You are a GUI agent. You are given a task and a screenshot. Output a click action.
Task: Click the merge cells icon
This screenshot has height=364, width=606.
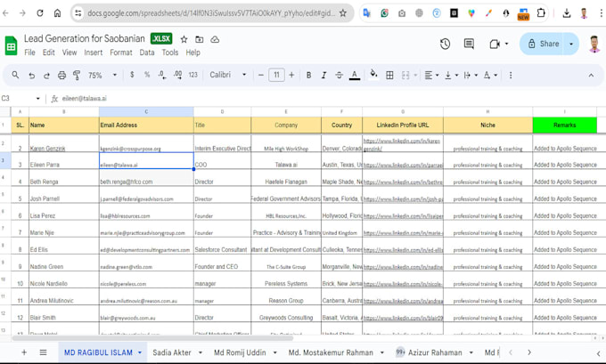pyautogui.click(x=405, y=76)
